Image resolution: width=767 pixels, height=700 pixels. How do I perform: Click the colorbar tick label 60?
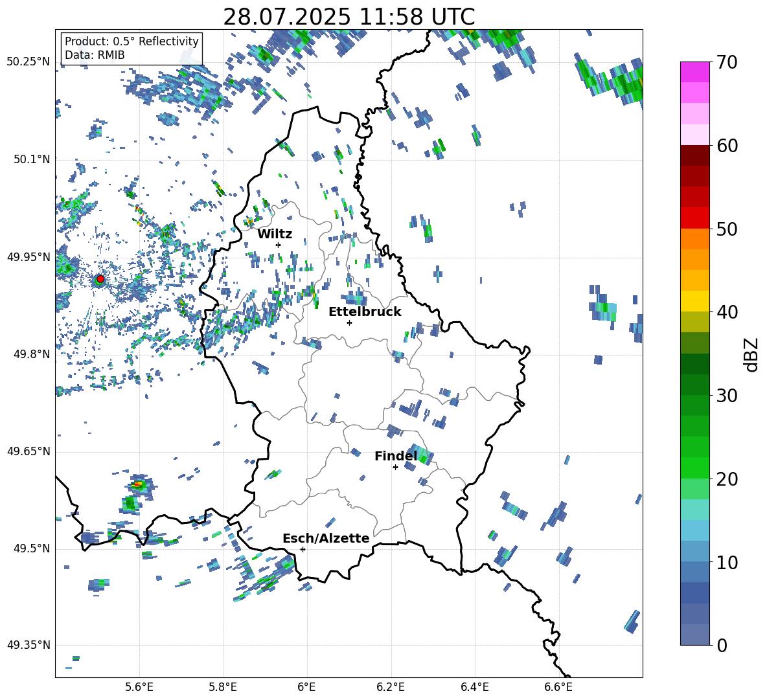(x=727, y=146)
